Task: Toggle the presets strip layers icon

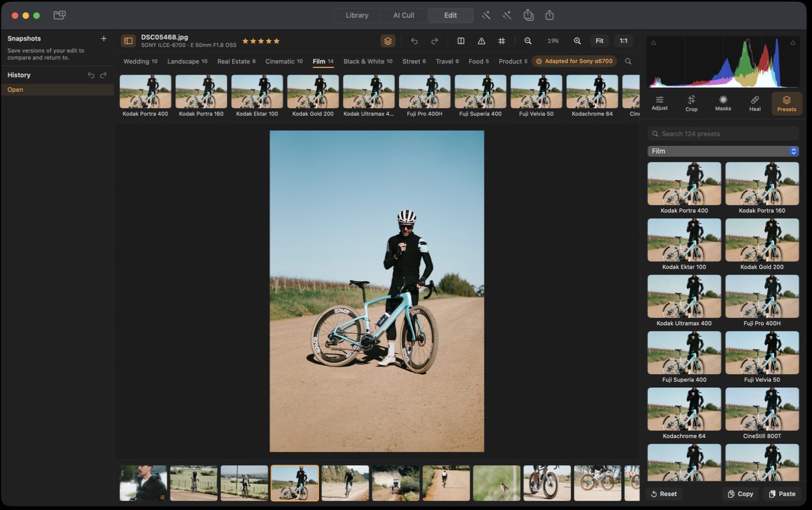Action: coord(388,41)
